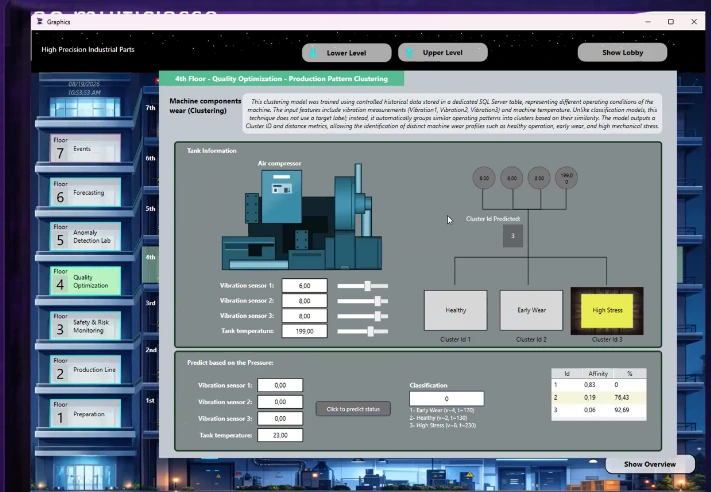Click the 'Cluster Id 3' label
The height and width of the screenshot is (492, 711).
click(607, 339)
